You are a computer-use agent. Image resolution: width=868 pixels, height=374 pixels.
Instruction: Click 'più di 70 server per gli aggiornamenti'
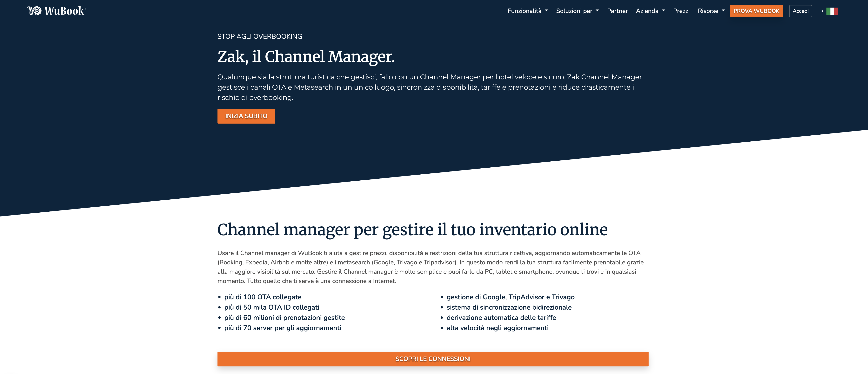(283, 328)
